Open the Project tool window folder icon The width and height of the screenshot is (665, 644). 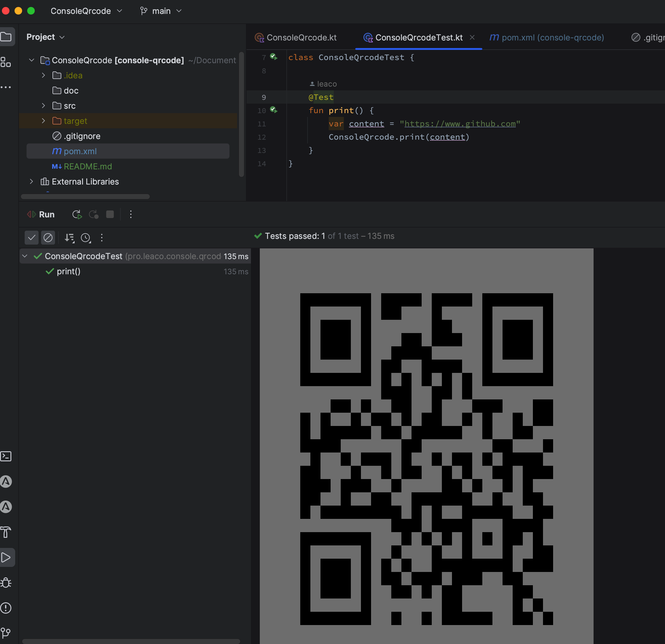[6, 37]
